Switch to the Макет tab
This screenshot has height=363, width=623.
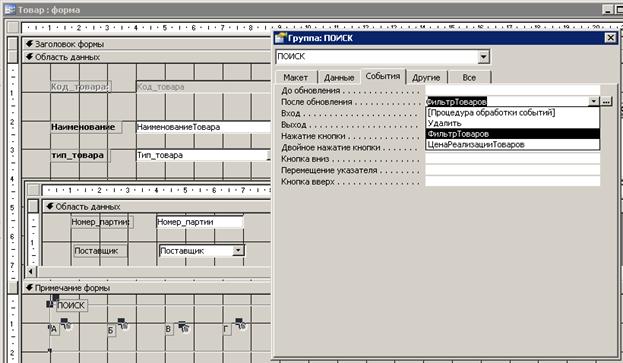click(x=295, y=77)
